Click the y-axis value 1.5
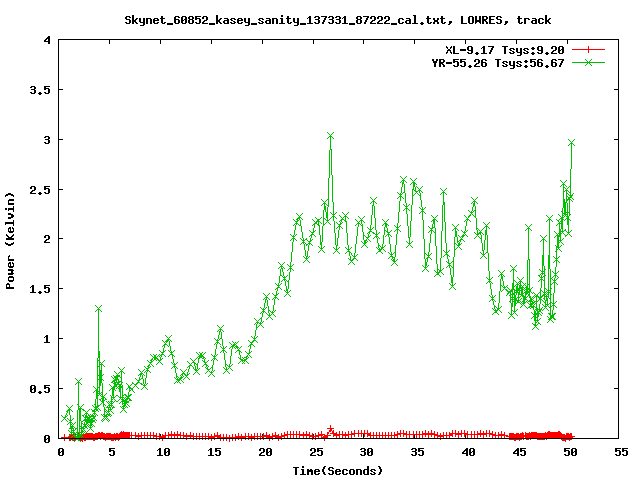This screenshot has width=640, height=480. click(40, 289)
